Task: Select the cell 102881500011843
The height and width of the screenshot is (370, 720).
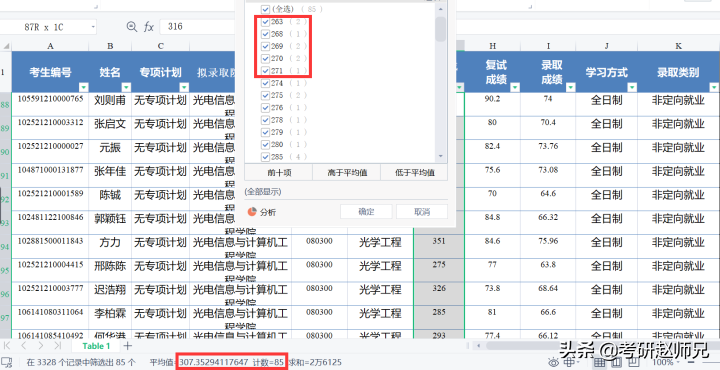Action: coord(51,247)
